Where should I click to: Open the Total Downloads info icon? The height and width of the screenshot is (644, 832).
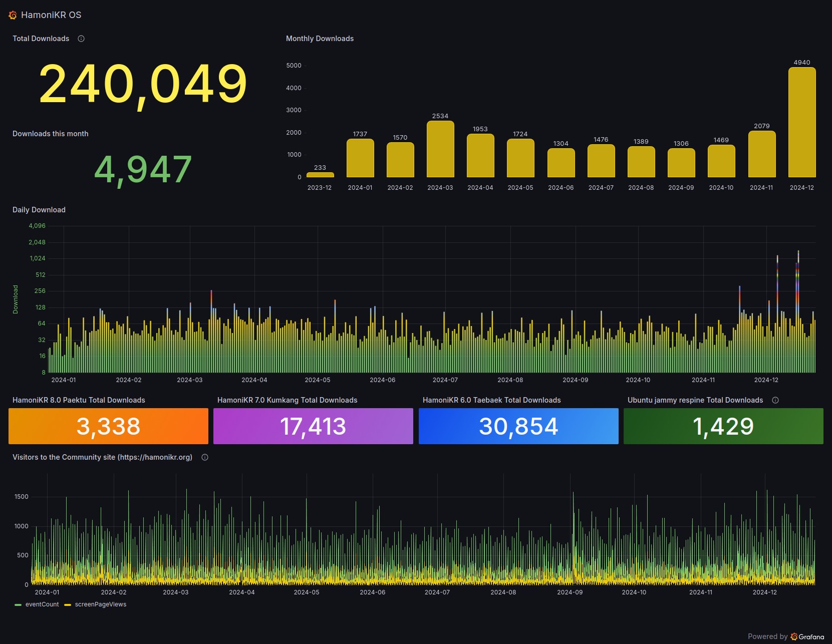pos(81,39)
